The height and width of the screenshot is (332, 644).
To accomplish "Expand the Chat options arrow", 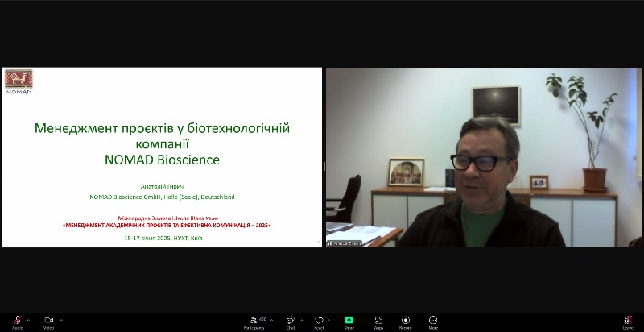I will click(301, 320).
